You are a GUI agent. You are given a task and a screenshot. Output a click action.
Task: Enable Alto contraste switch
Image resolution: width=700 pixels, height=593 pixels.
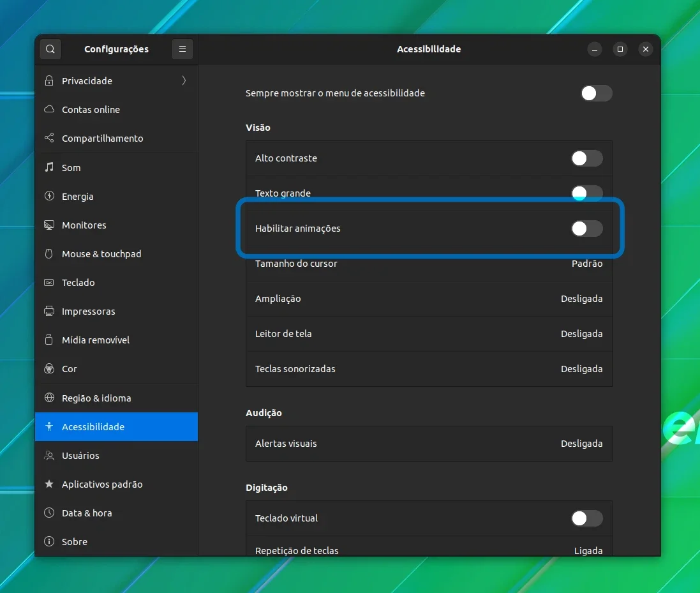(x=587, y=158)
